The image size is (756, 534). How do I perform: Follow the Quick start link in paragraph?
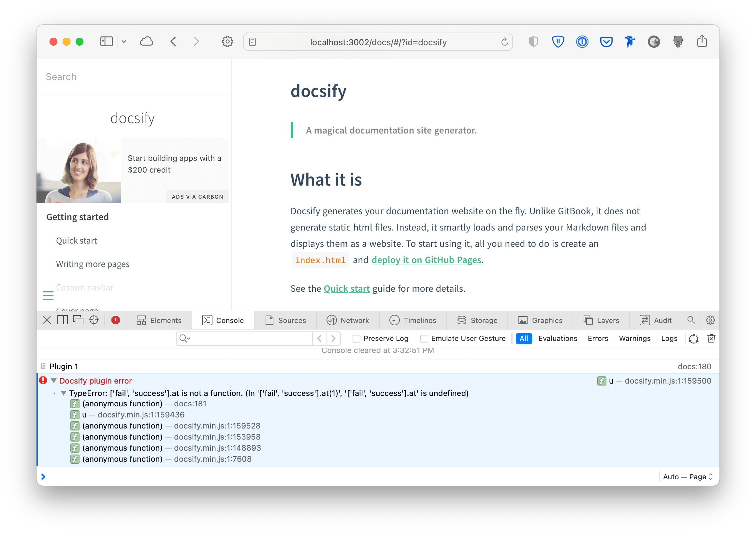[x=347, y=288]
